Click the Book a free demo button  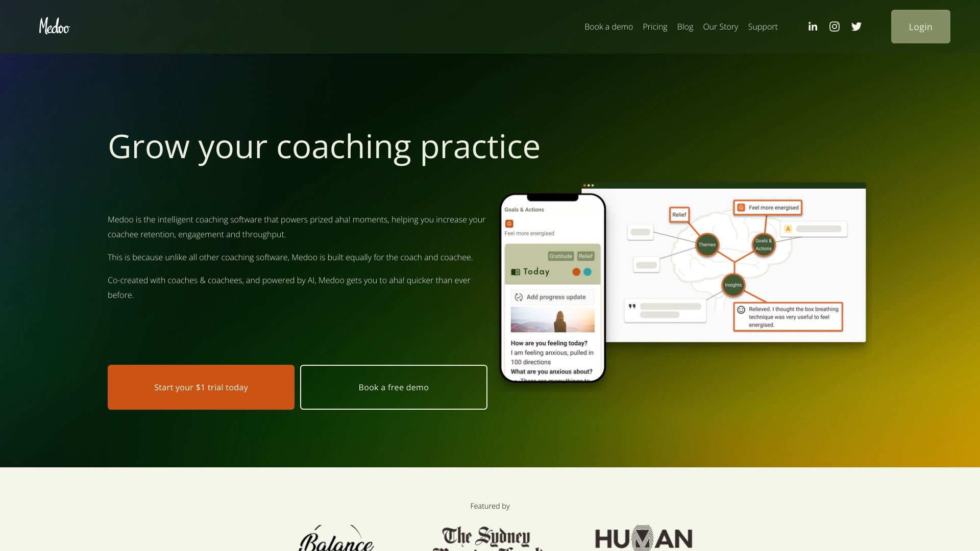pyautogui.click(x=393, y=387)
